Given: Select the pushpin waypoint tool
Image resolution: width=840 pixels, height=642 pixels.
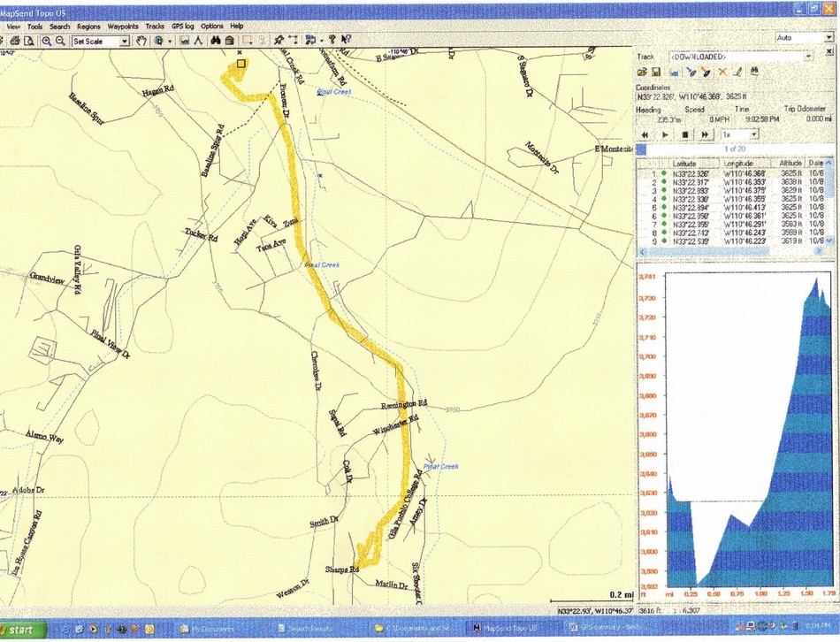Looking at the screenshot, I should coord(279,40).
